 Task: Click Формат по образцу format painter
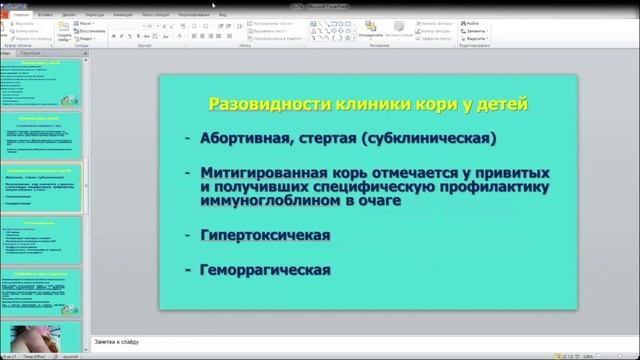click(31, 38)
